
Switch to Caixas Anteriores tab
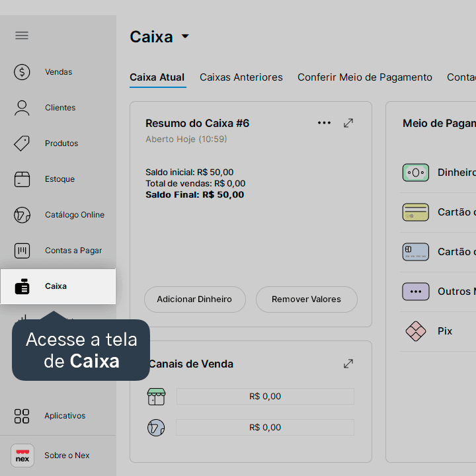(241, 77)
